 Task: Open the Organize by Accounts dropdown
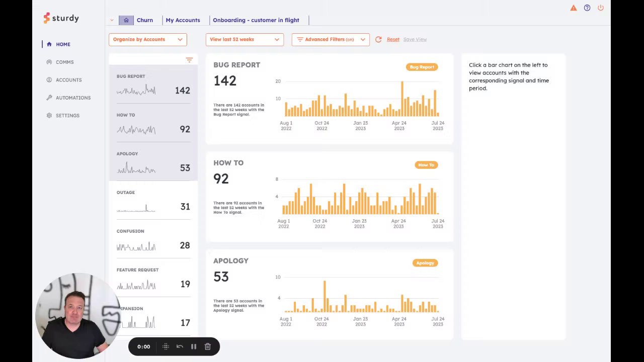point(147,39)
